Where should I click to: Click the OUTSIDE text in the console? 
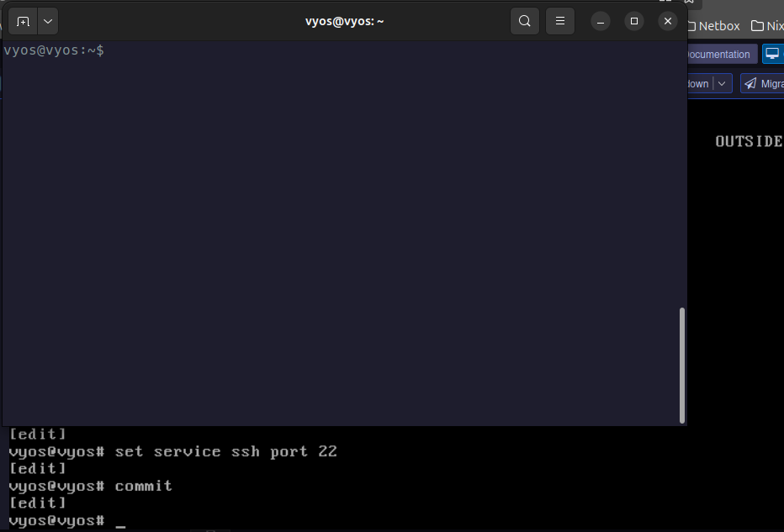(x=749, y=141)
